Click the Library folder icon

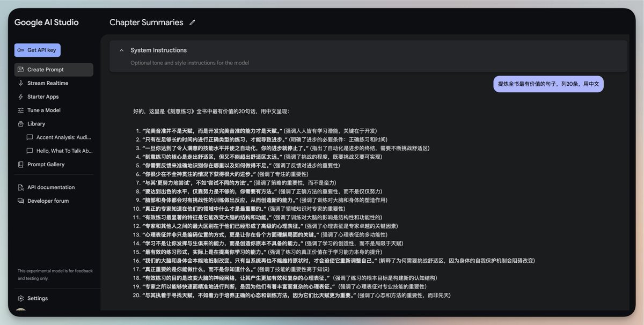(21, 123)
